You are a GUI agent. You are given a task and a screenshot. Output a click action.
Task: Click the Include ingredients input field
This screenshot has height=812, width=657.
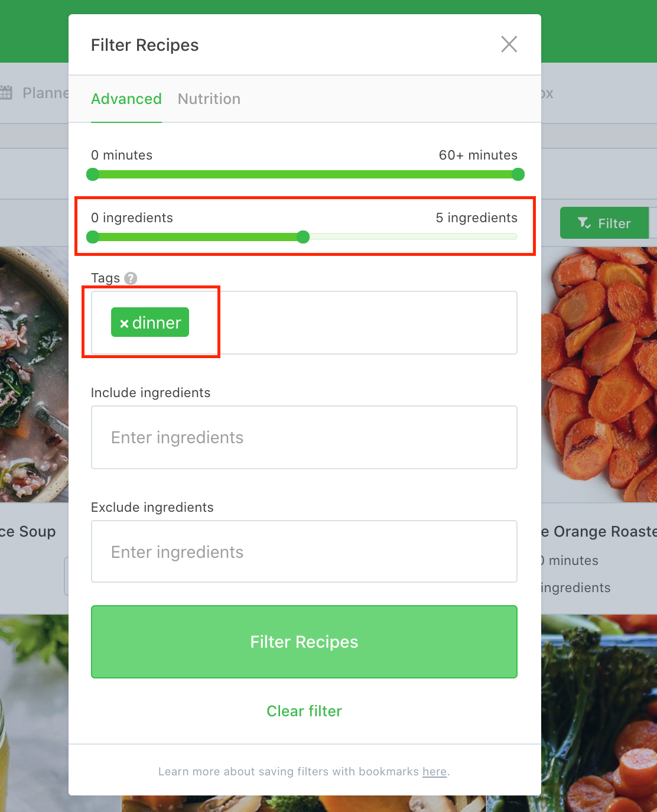click(x=304, y=437)
